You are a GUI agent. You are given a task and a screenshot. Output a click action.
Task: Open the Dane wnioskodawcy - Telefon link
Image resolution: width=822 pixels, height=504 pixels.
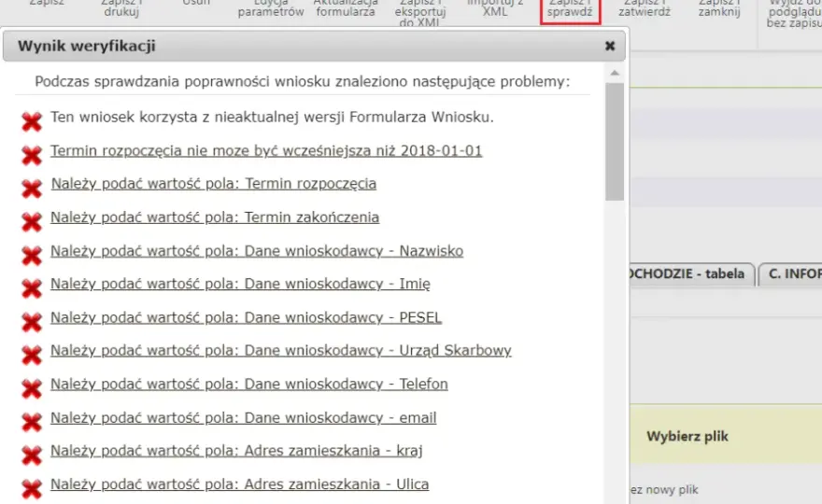pos(249,384)
